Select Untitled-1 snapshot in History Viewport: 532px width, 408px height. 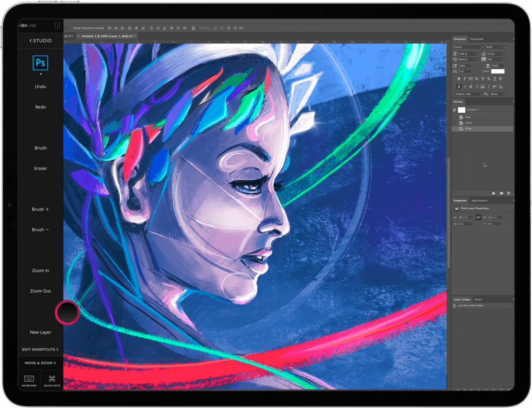pos(482,110)
